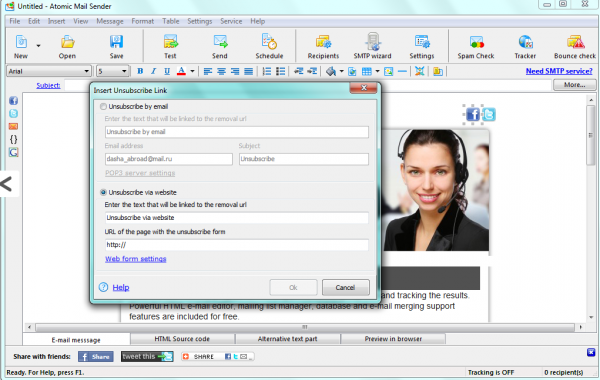The height and width of the screenshot is (380, 600).
Task: Open the Help link in the dialog
Action: 121,287
